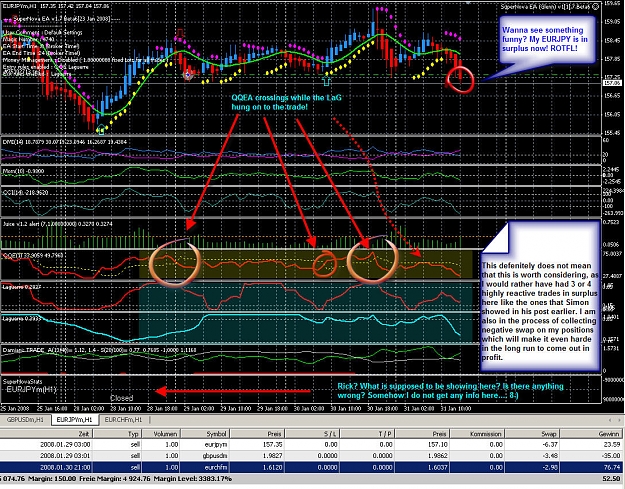
Task: Click the swap value -6.37
Action: (550, 444)
